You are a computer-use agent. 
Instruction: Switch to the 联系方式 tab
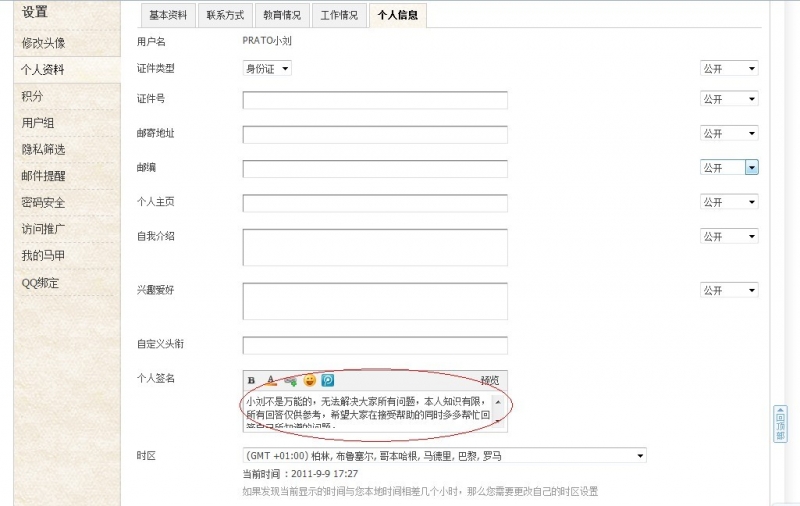tap(224, 16)
